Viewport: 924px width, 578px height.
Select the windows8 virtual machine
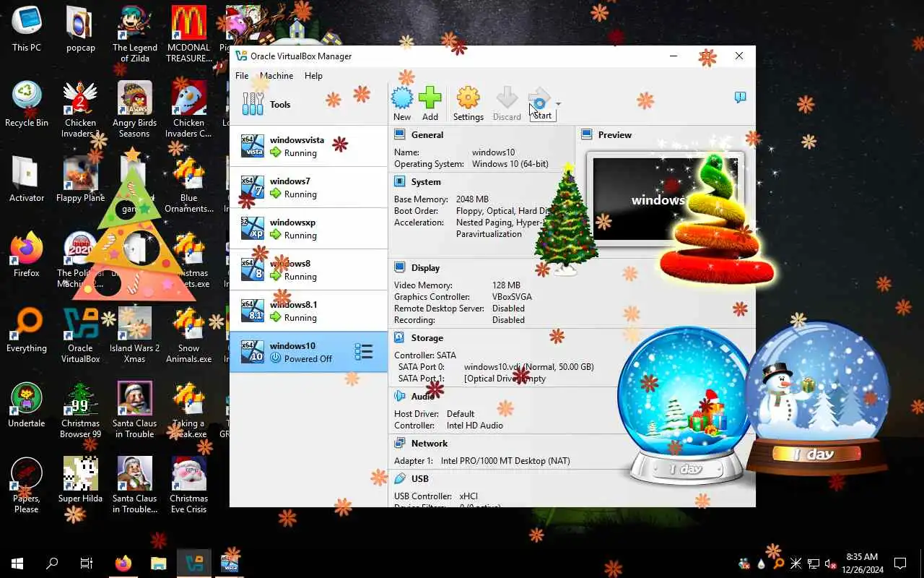click(x=308, y=269)
